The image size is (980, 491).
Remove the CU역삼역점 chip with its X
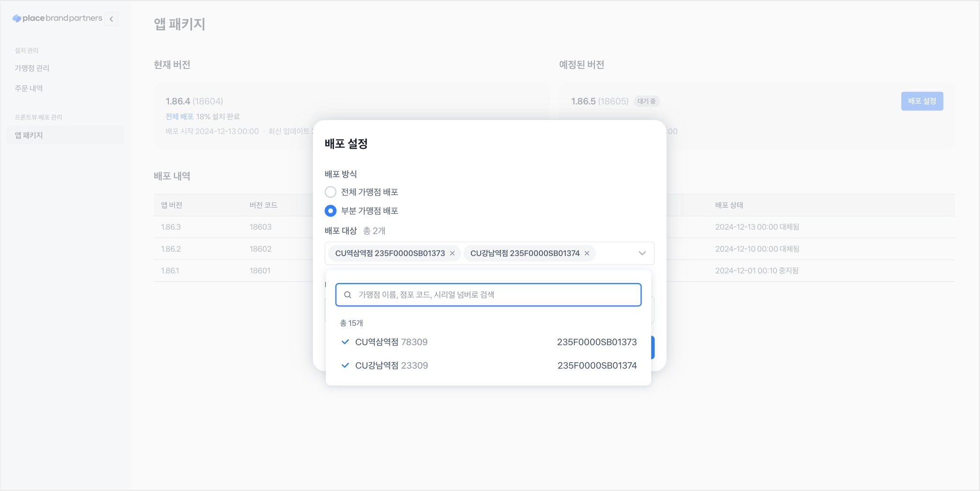tap(452, 253)
